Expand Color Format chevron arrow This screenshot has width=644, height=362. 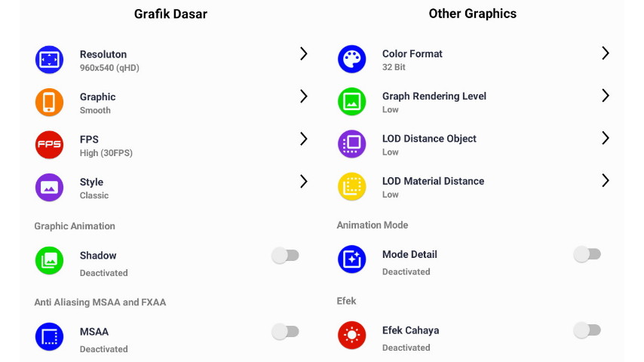tap(606, 53)
